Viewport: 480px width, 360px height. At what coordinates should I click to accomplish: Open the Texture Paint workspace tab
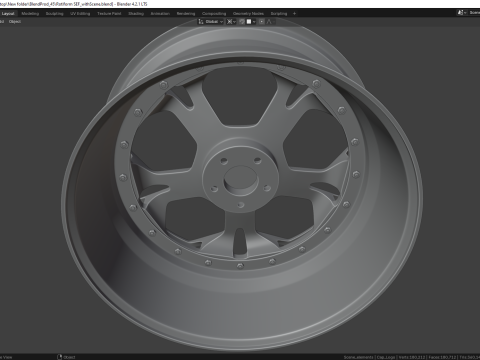109,14
